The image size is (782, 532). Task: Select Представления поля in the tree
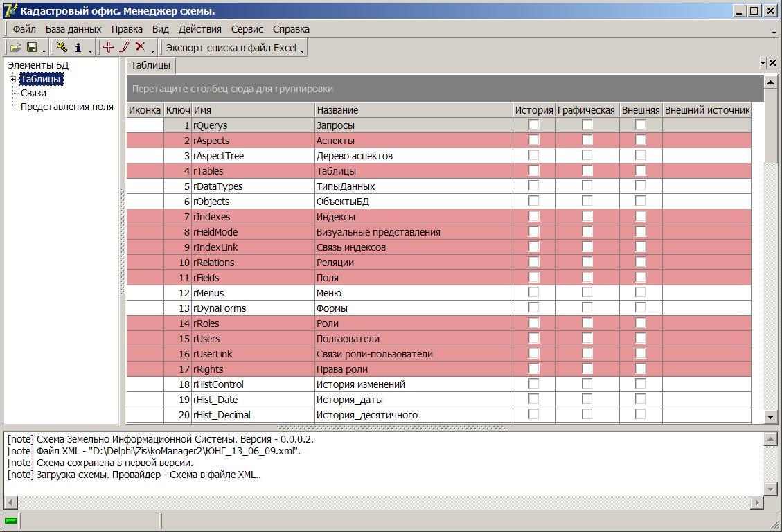pyautogui.click(x=66, y=107)
